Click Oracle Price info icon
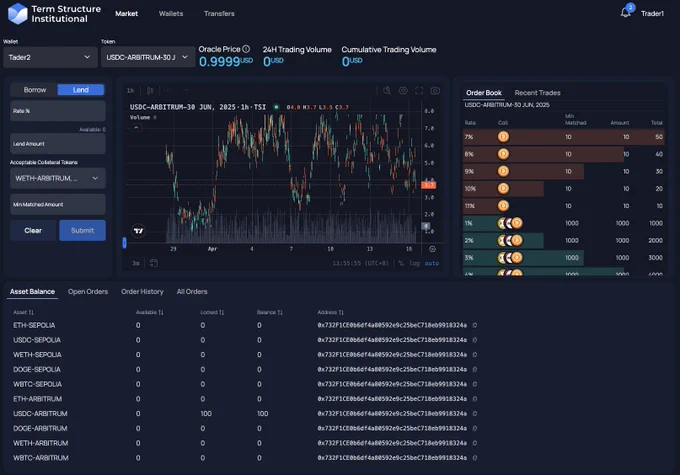Screen dimensions: 680x475 point(246,49)
